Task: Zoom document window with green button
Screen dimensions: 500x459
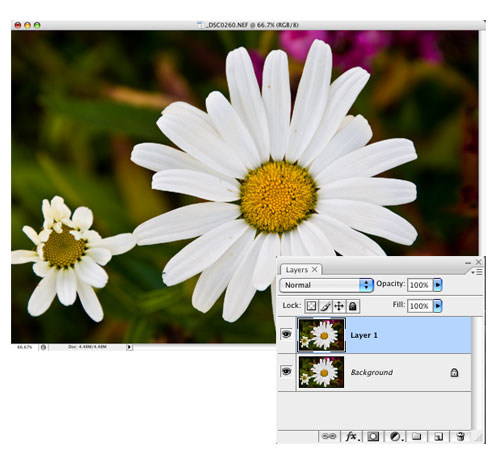Action: 37,25
